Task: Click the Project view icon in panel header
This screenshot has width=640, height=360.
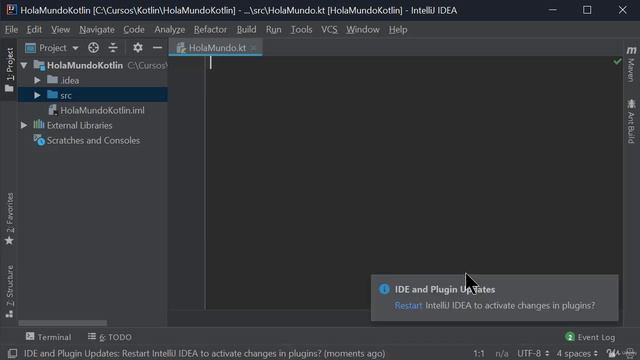Action: [x=30, y=48]
